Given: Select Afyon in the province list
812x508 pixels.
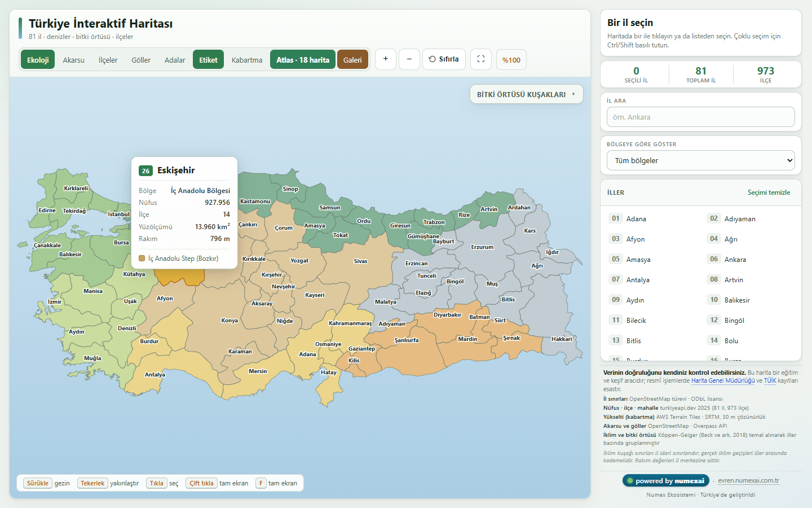Looking at the screenshot, I should click(652, 239).
